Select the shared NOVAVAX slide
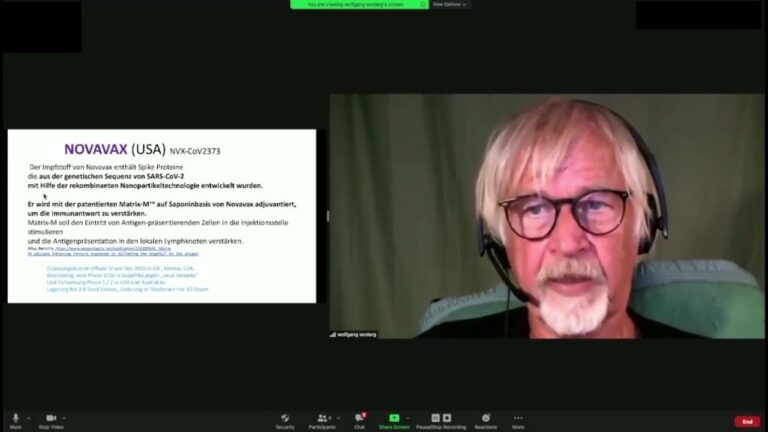 pyautogui.click(x=162, y=216)
